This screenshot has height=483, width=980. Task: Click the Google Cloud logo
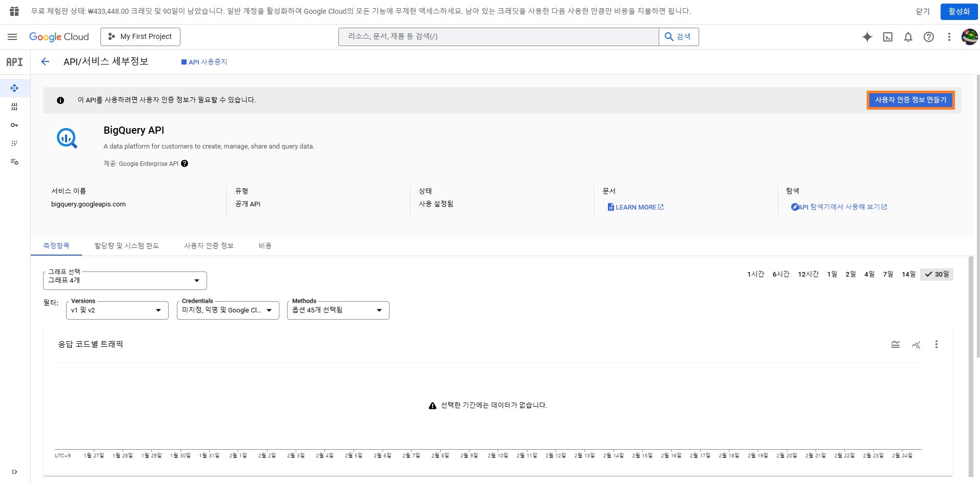click(x=59, y=37)
